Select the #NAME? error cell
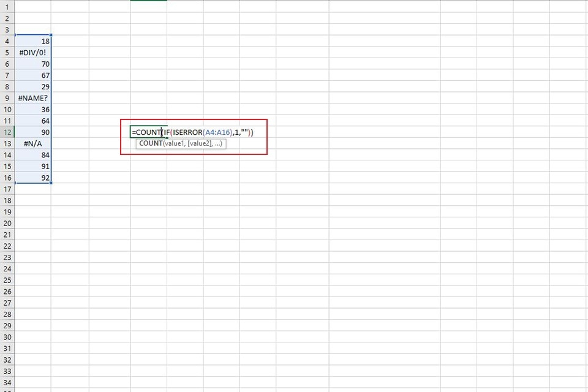Screen dimensions: 588x392 [x=33, y=98]
